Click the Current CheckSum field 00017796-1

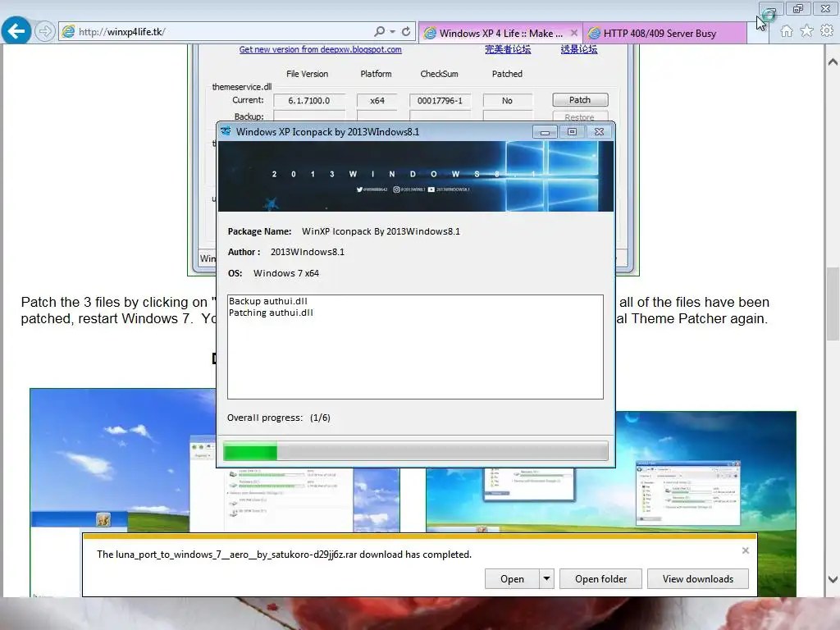point(440,100)
